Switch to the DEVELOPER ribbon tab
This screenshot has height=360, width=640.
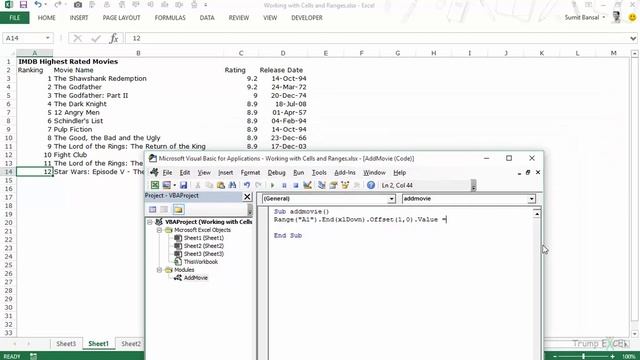307,18
